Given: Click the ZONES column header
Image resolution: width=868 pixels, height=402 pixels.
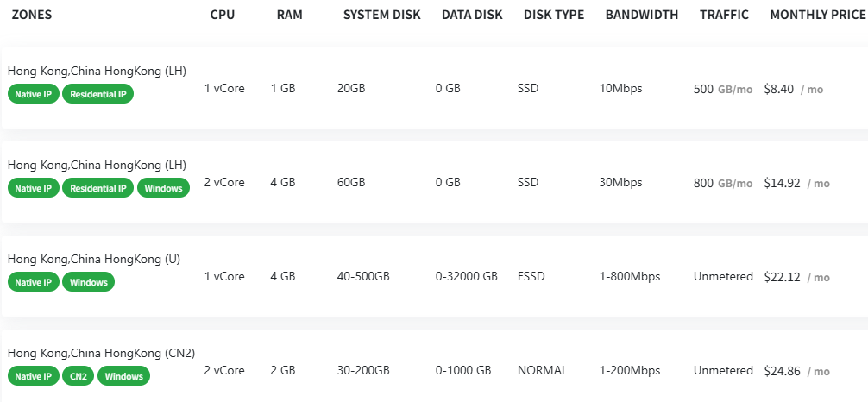Looking at the screenshot, I should tap(32, 15).
